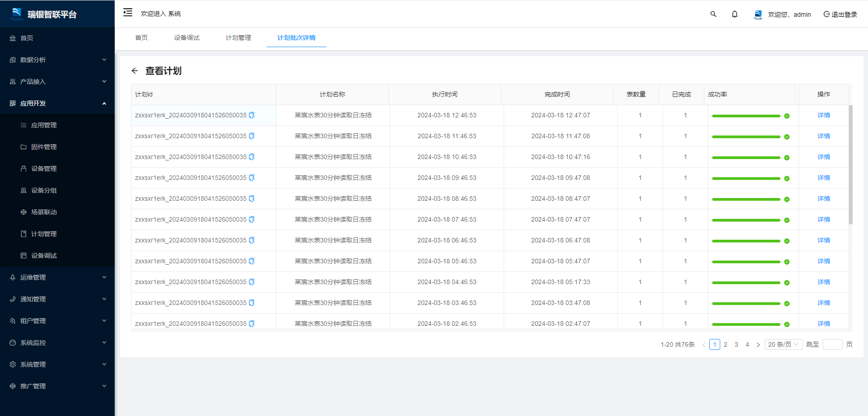Switch to the 首页 tab

point(141,38)
